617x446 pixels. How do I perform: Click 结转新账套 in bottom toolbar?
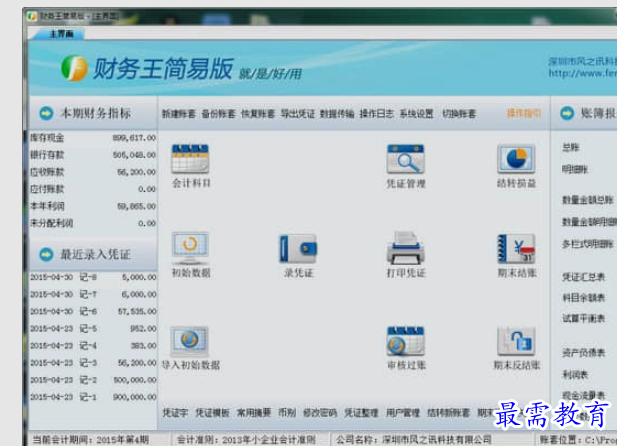click(449, 413)
